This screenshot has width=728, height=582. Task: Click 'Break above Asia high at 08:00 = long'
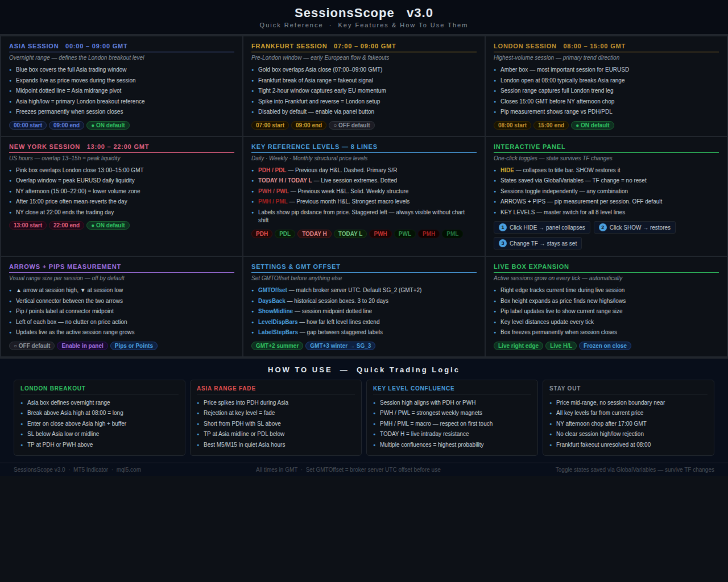(x=75, y=413)
